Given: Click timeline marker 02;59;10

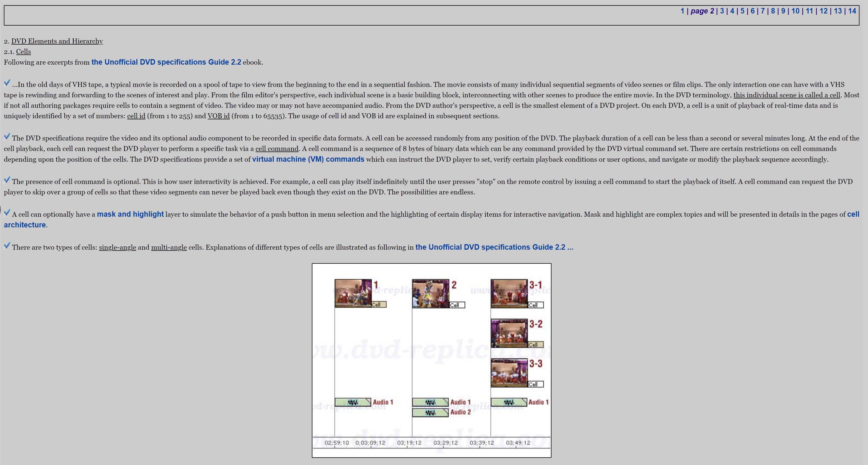Looking at the screenshot, I should (337, 443).
